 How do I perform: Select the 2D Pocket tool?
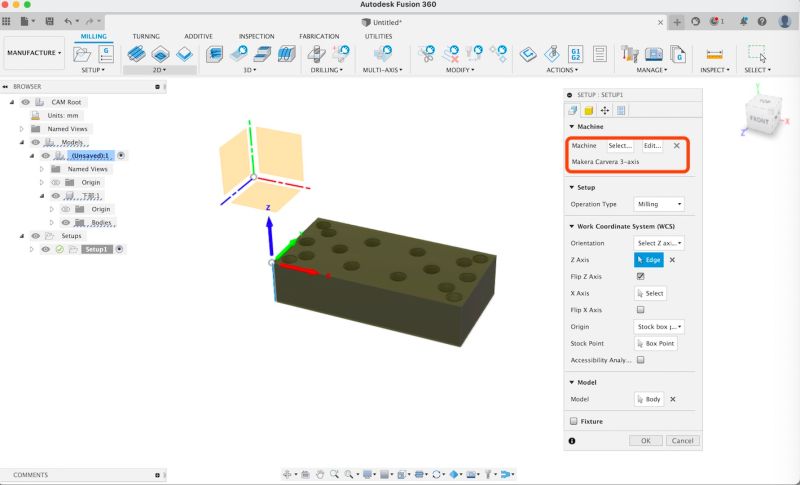160,54
